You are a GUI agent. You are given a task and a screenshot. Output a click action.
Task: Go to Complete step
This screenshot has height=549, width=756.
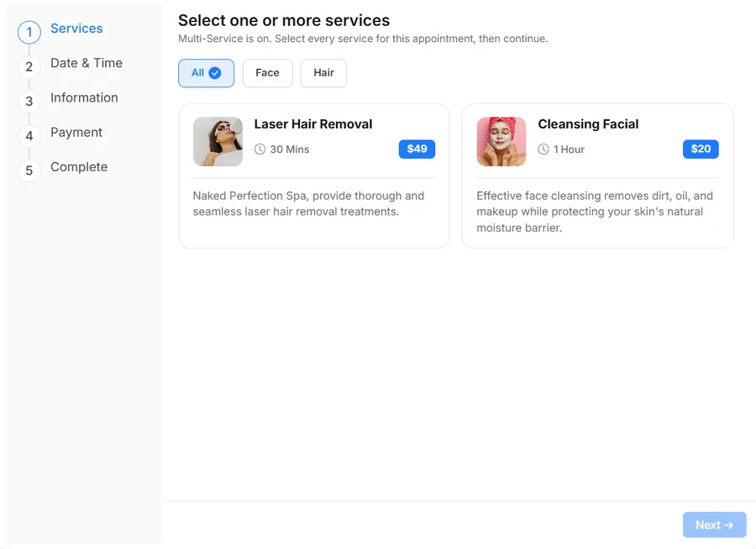click(79, 167)
